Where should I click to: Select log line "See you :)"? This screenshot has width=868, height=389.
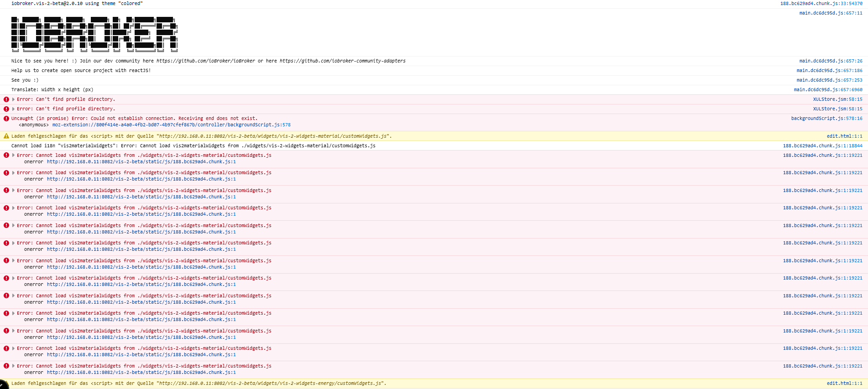point(25,80)
